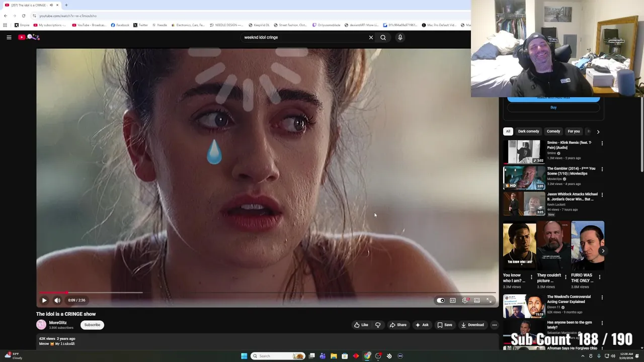Share the video
644x362 pixels.
click(398, 325)
